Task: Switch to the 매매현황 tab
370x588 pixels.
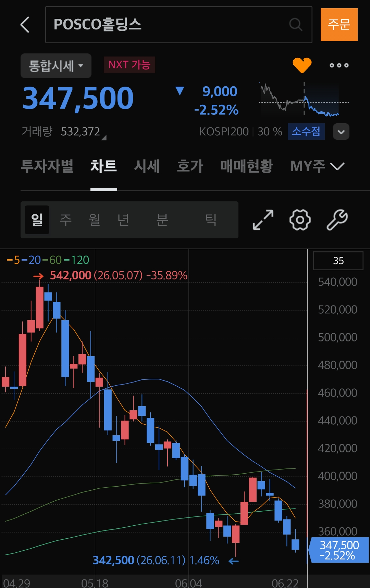Action: [x=247, y=166]
